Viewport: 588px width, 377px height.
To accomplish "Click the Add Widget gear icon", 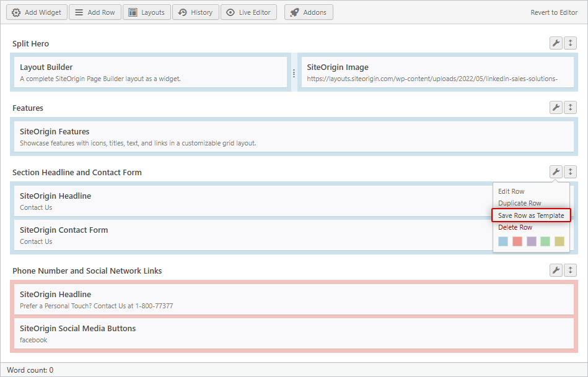I will pyautogui.click(x=15, y=12).
